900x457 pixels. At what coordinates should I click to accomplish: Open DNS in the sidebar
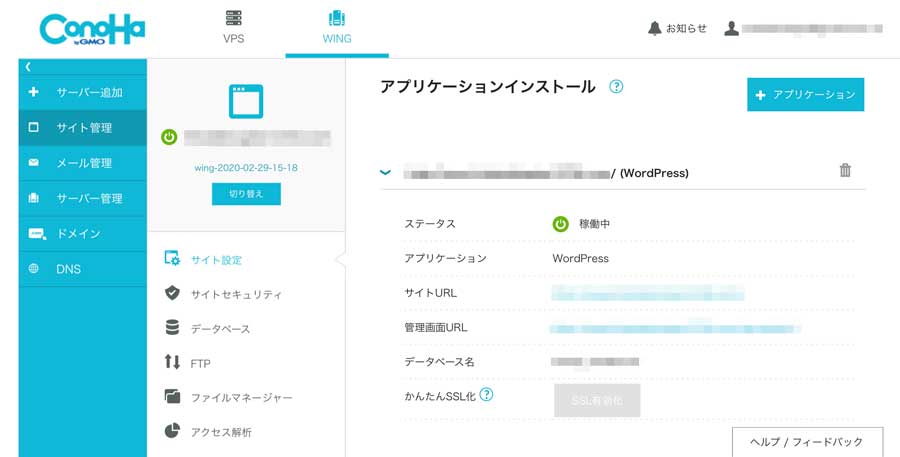pos(83,269)
